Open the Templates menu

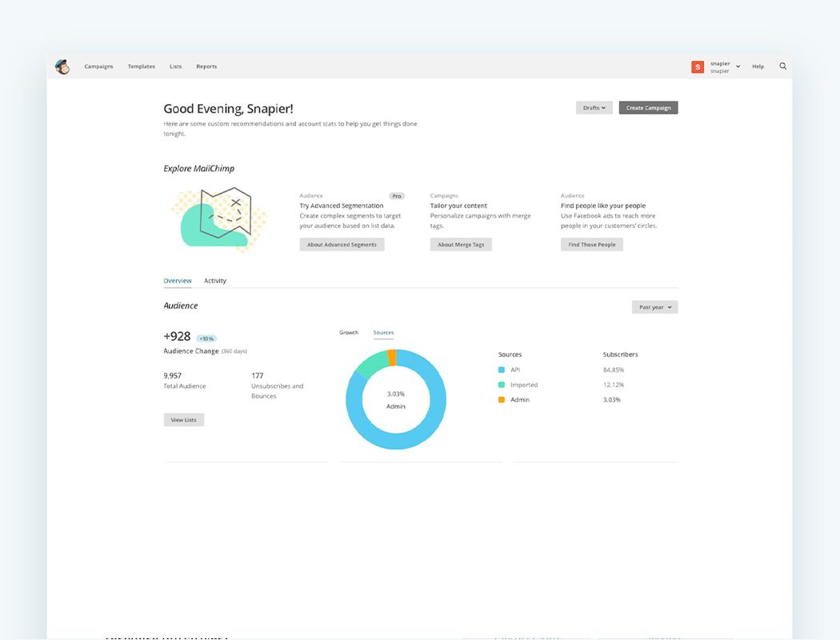142,66
